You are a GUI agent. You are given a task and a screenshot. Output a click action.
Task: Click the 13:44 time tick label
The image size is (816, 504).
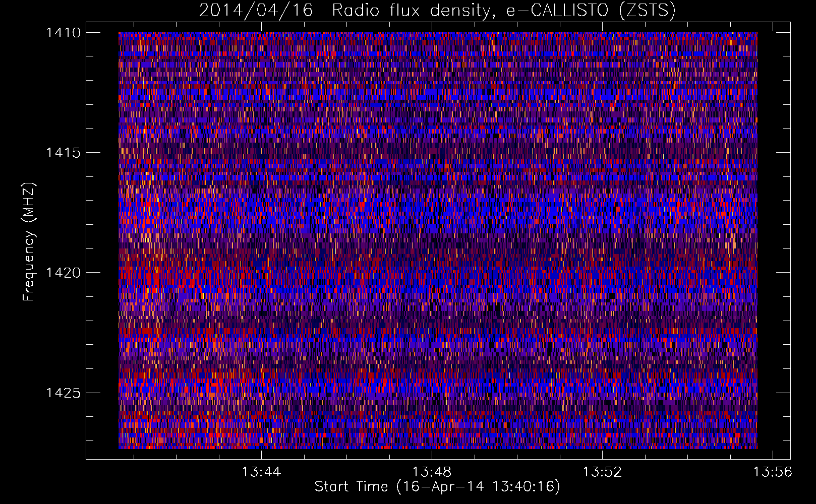pyautogui.click(x=261, y=472)
